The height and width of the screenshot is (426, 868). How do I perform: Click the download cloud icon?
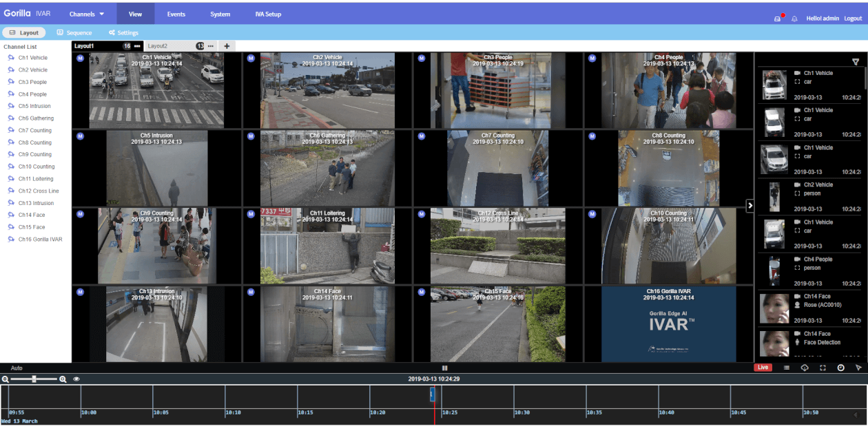click(805, 368)
